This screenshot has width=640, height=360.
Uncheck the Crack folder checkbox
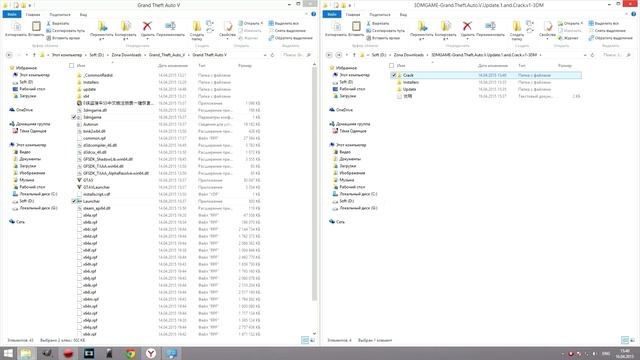(394, 75)
